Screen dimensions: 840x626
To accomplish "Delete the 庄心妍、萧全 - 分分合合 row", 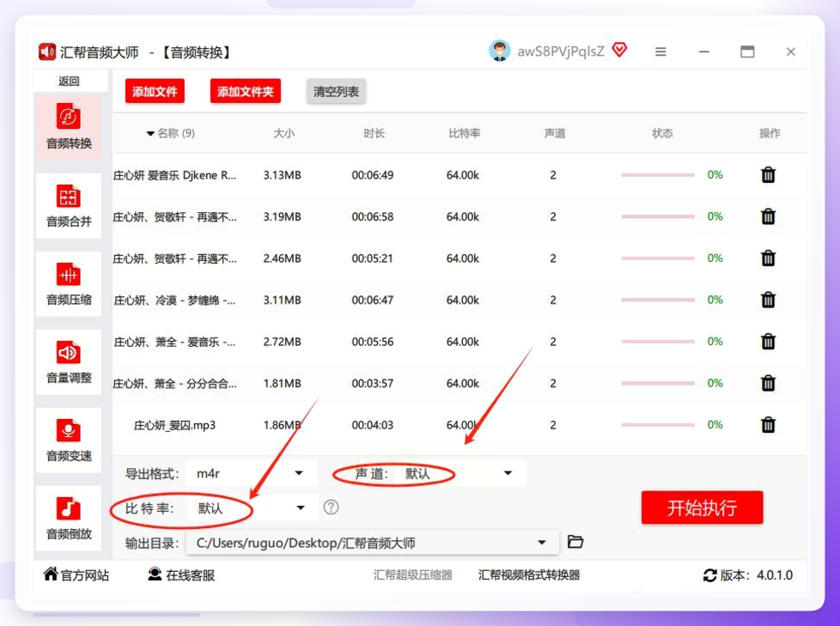I will (768, 384).
